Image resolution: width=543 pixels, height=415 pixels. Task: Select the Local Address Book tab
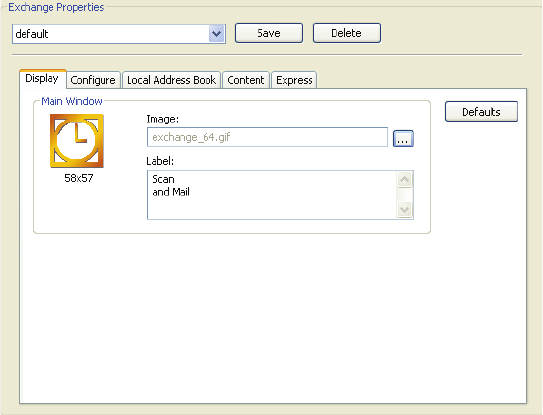pos(171,80)
